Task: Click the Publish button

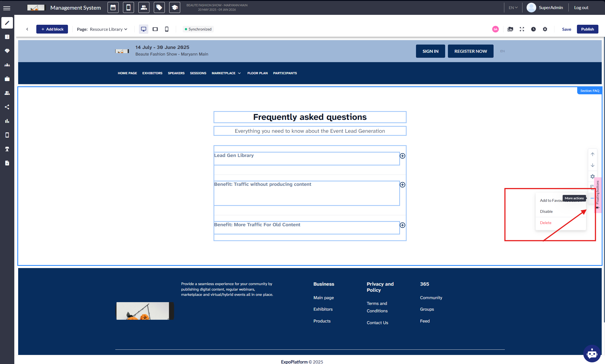Action: (x=587, y=29)
